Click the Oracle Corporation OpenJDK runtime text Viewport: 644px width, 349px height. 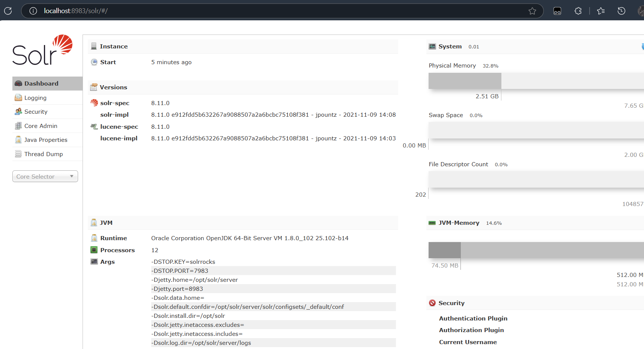(250, 238)
